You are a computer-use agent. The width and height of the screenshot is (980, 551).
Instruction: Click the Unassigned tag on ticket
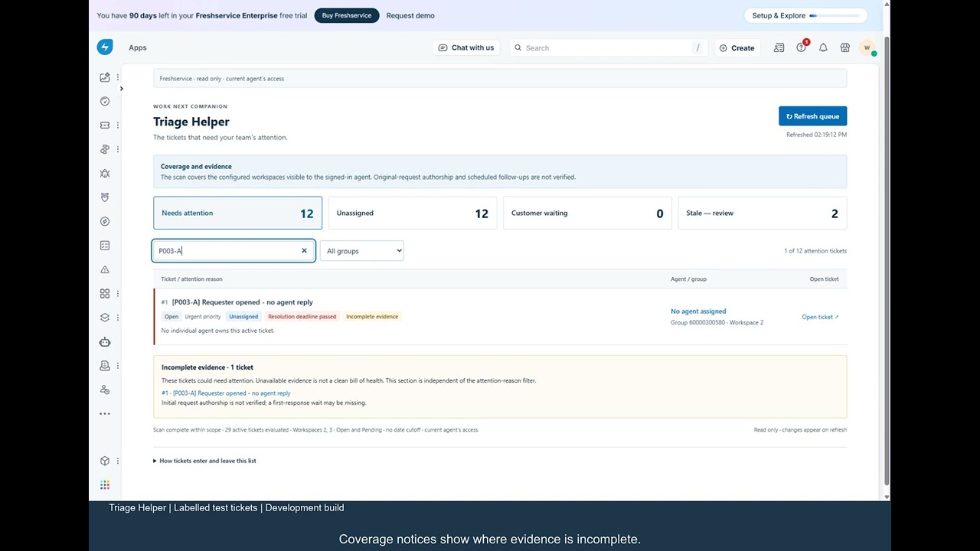[x=243, y=317]
